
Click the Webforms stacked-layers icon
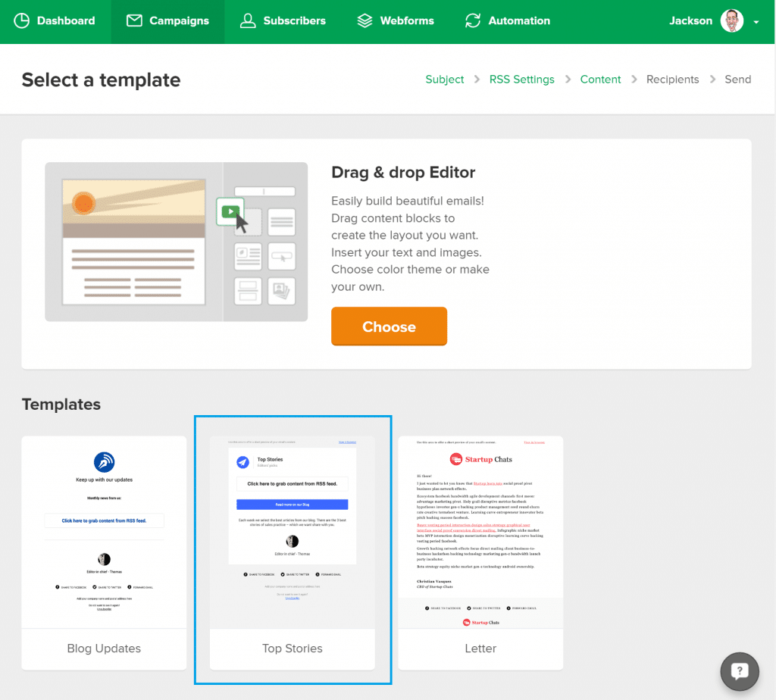coord(365,20)
